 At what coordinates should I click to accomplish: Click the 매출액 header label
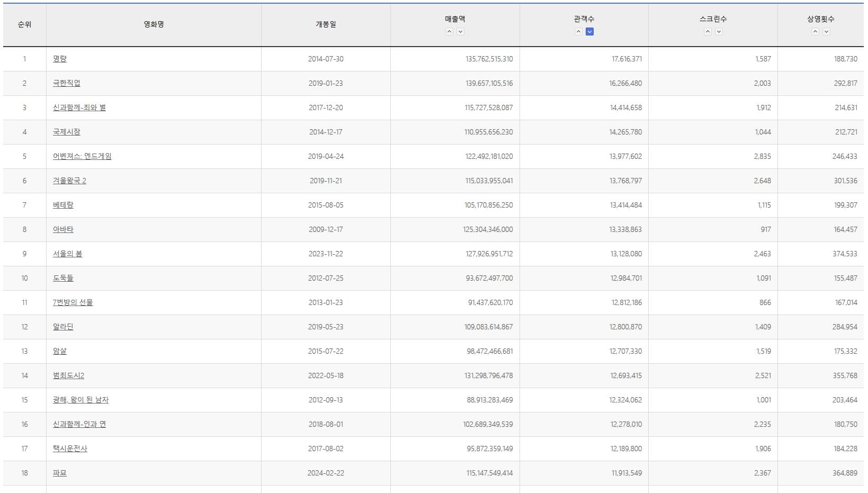pos(455,19)
